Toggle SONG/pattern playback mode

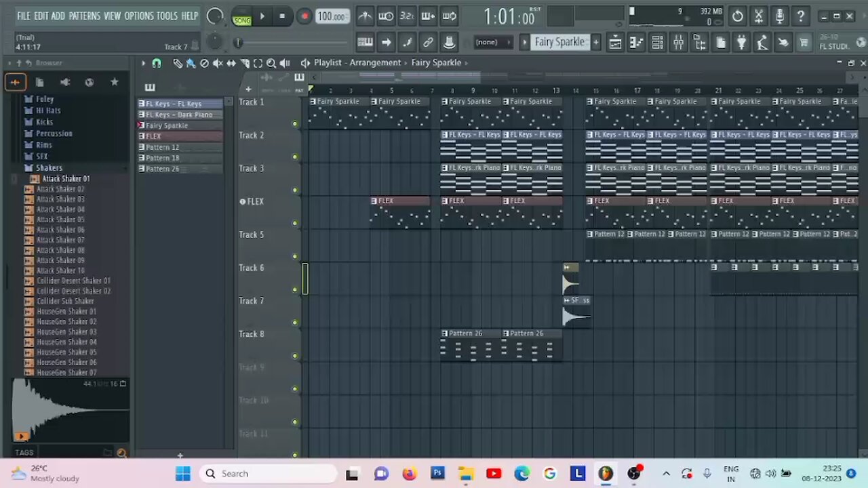(242, 18)
